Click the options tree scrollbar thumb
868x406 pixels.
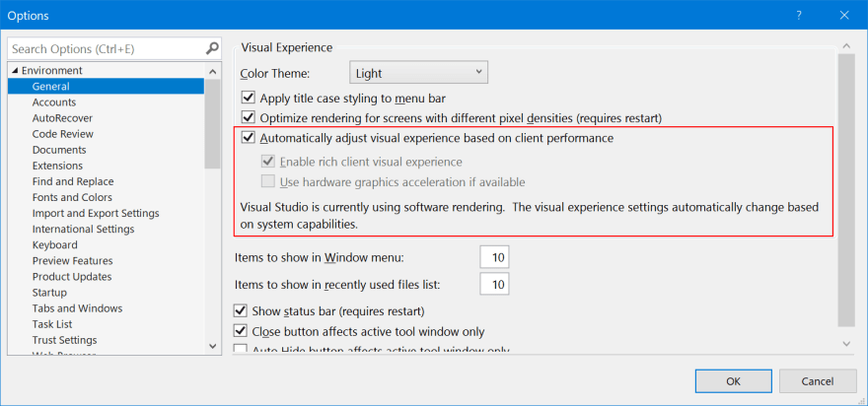click(x=213, y=123)
